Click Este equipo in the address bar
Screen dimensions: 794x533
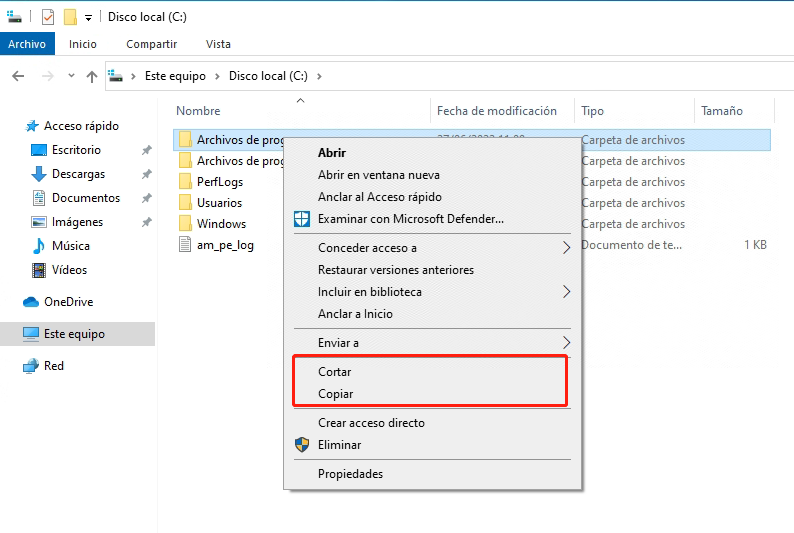(x=175, y=76)
